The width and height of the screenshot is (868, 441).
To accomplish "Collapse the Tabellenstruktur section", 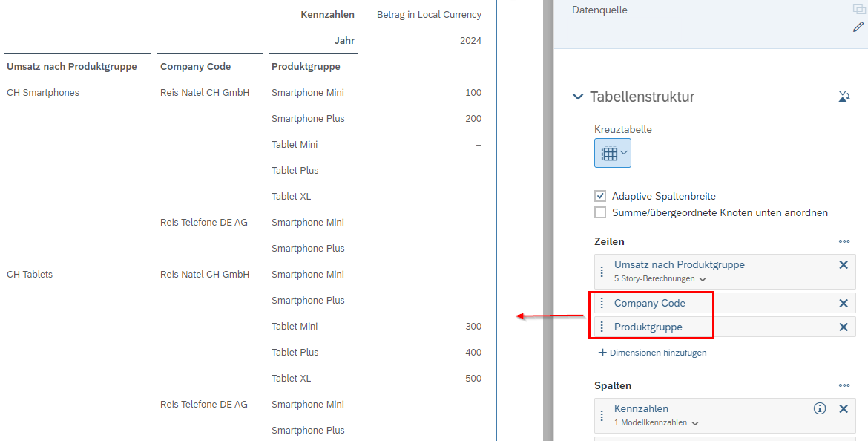I will click(577, 97).
